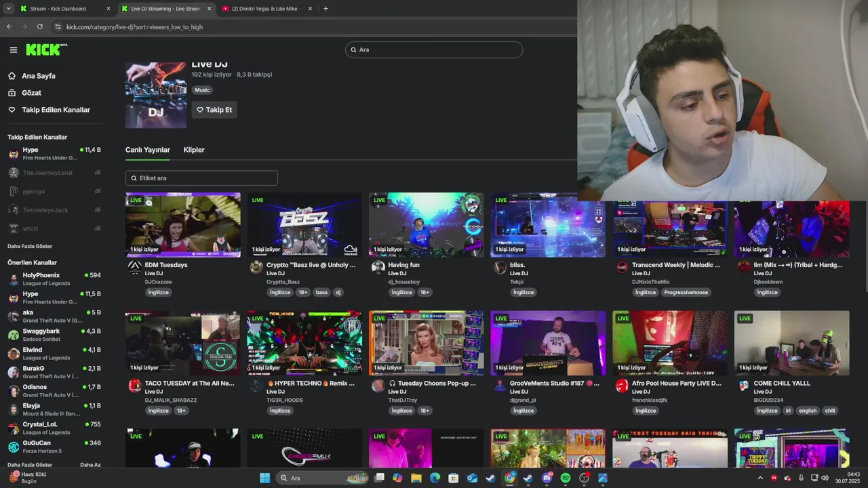The width and height of the screenshot is (868, 488).
Task: Switch to Canlı Yayınlar tab
Action: click(x=147, y=150)
